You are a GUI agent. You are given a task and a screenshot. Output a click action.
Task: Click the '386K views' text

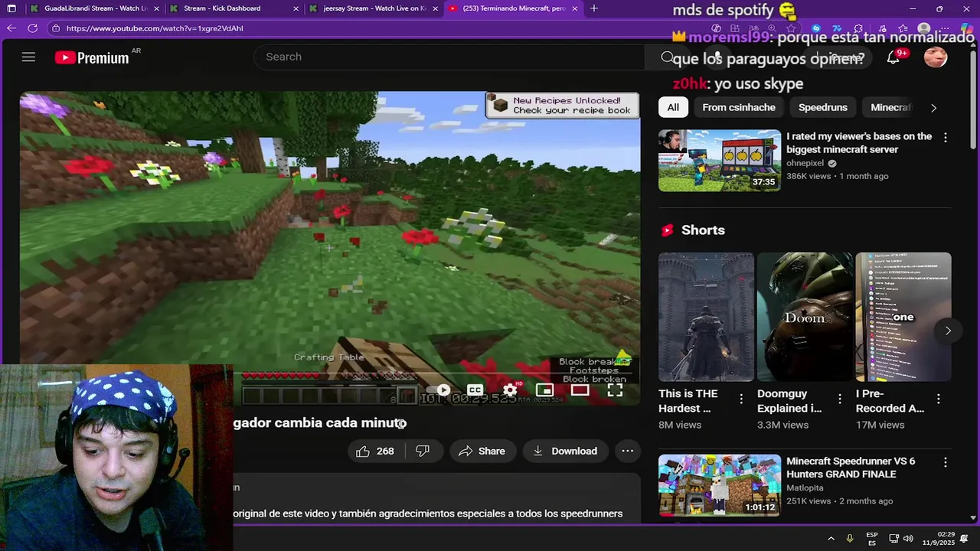tap(808, 176)
